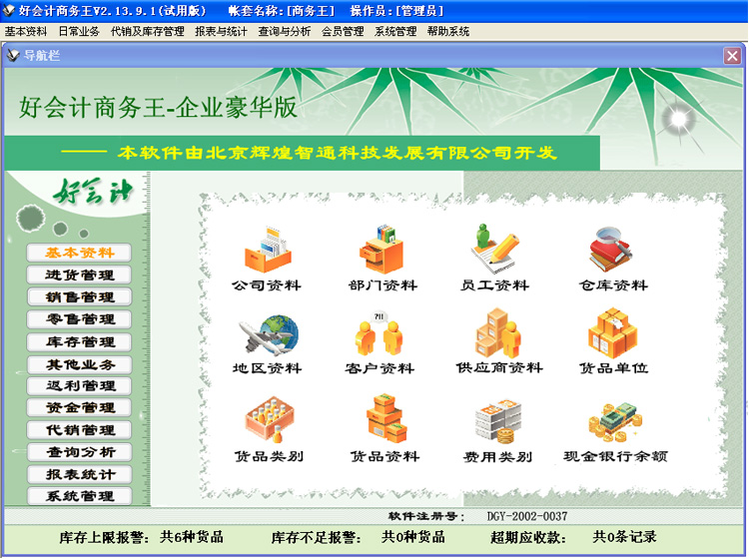Open the 系统管理 menu in menu bar

395,32
